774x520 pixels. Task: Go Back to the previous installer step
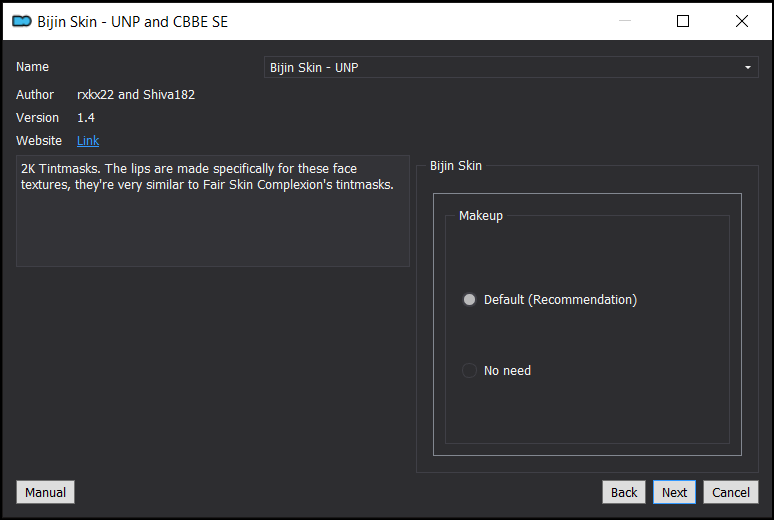coord(624,492)
